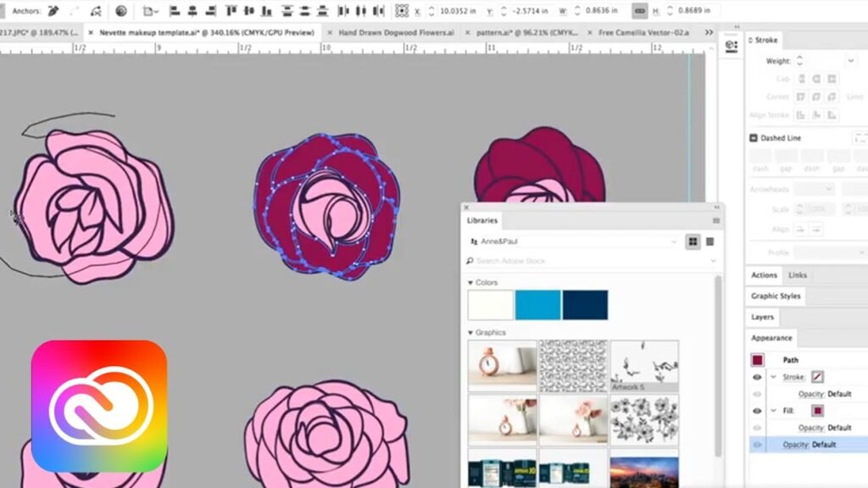Click the reference point grid icon
Screen dimensions: 868x488
pos(402,10)
